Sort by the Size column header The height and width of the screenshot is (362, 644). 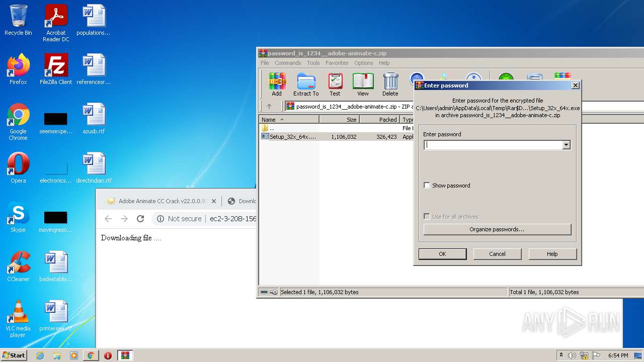pos(339,120)
